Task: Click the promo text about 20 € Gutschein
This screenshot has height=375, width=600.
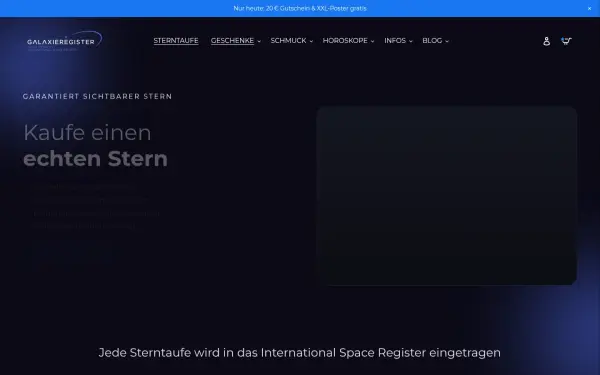Action: tap(300, 8)
